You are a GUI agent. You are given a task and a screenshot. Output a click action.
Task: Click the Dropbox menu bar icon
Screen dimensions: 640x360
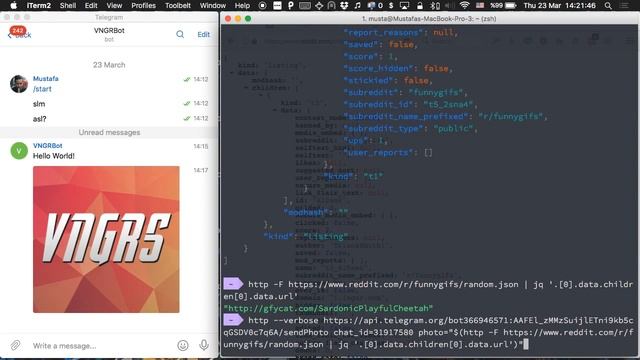344,5
